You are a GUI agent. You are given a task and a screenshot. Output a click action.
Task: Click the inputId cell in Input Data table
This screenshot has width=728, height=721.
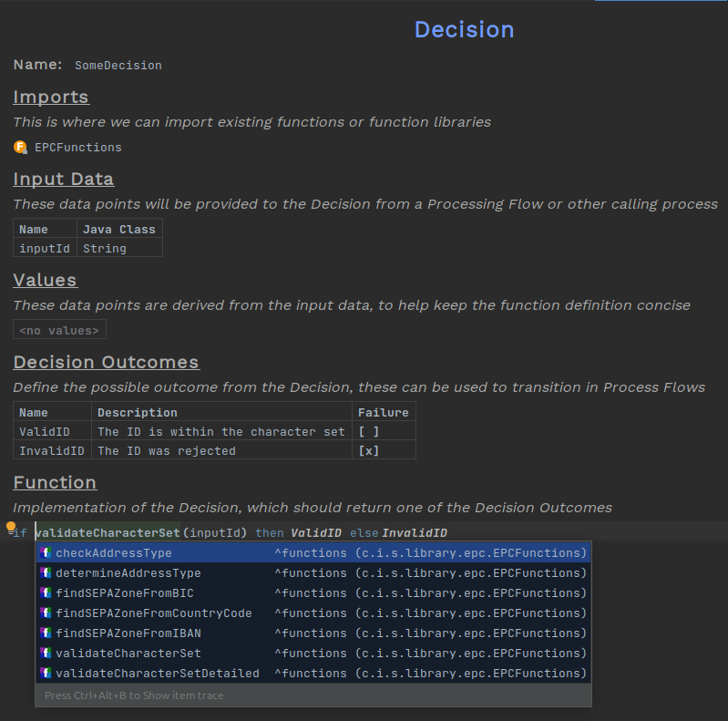pyautogui.click(x=45, y=249)
